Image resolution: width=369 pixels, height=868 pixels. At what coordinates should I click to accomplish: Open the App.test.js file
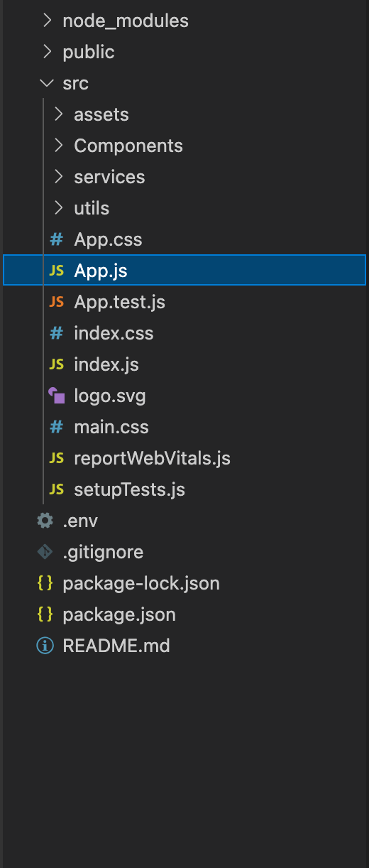119,303
